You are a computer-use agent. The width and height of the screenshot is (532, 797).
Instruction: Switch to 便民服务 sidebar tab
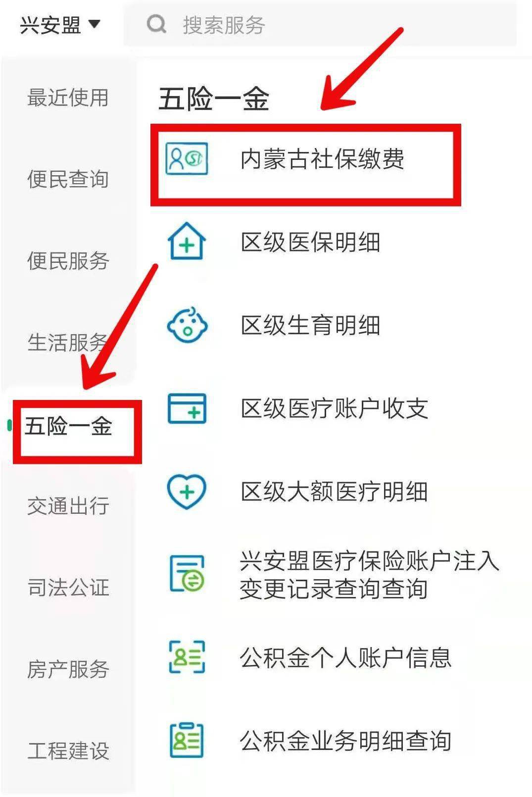[68, 261]
